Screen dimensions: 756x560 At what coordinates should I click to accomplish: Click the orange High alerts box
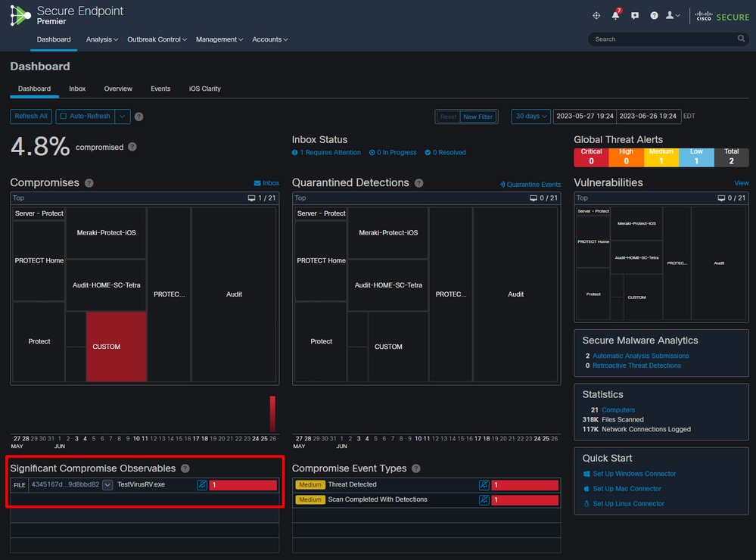tap(627, 157)
